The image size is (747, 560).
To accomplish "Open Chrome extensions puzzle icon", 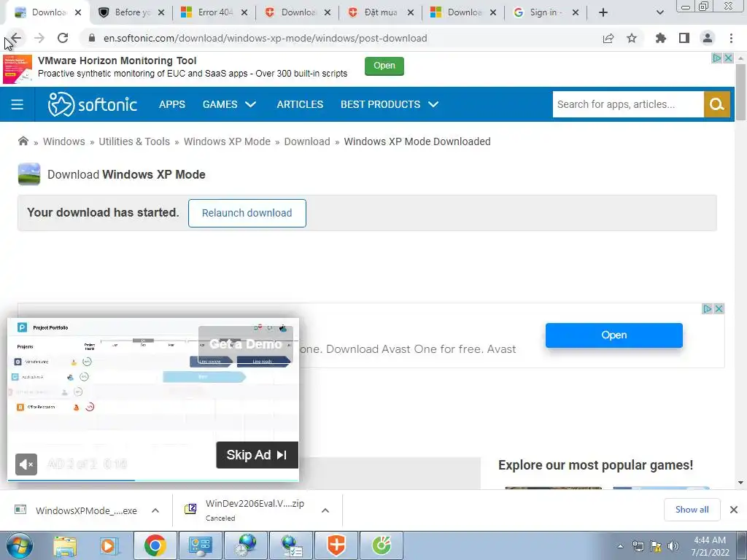I will pos(660,38).
